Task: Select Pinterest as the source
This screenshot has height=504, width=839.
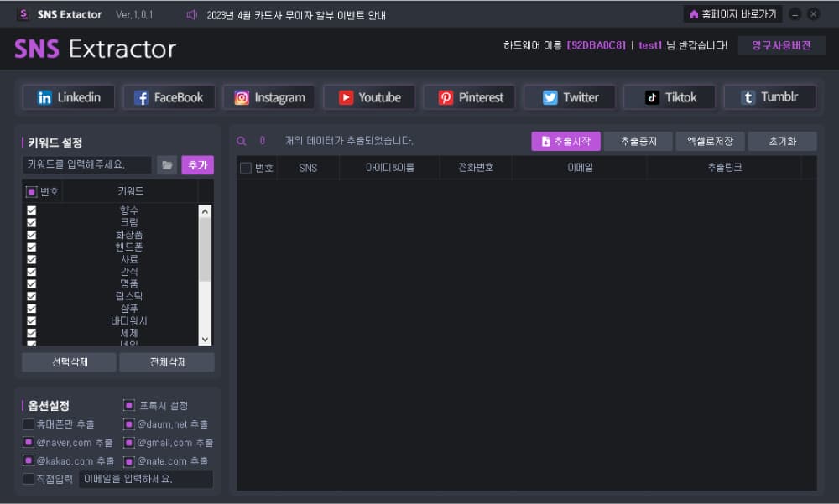Action: coord(470,97)
